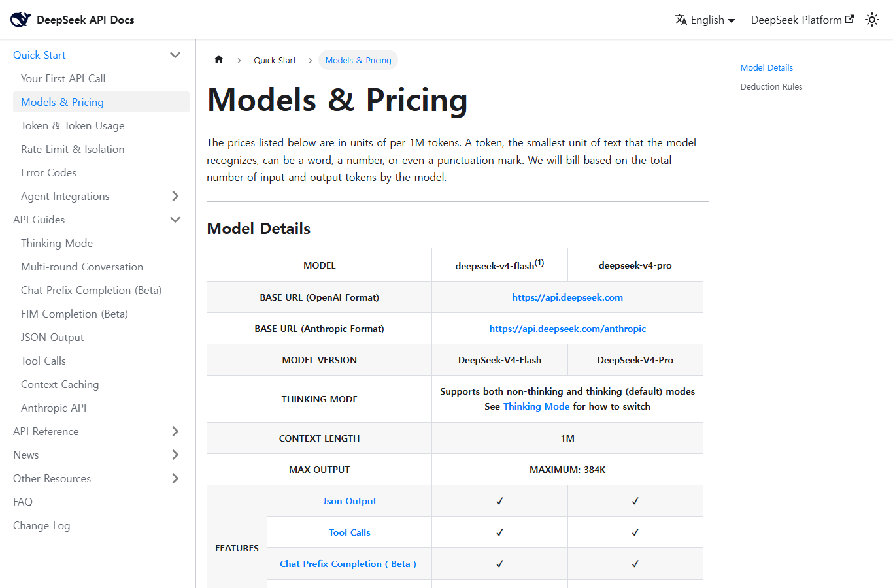Open DeepSeek Platform external link

[x=802, y=20]
